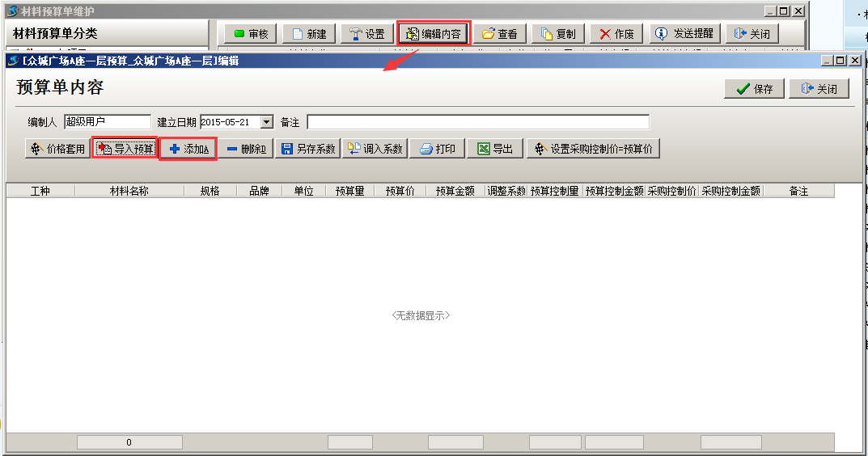Expand the 建立日期 date dropdown
Viewport: 868px width, 456px height.
[x=267, y=122]
